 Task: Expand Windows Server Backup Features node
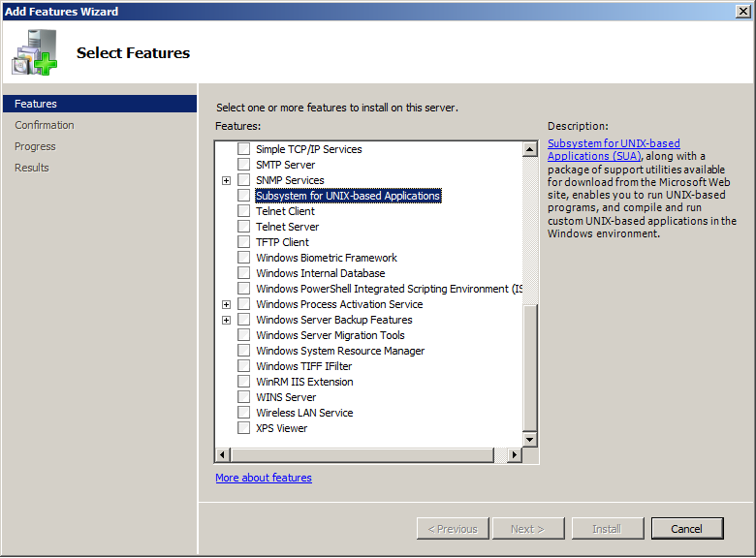click(226, 320)
